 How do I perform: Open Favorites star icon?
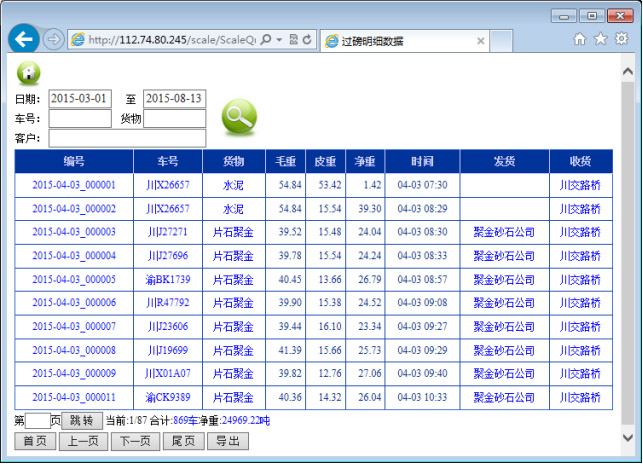point(600,39)
